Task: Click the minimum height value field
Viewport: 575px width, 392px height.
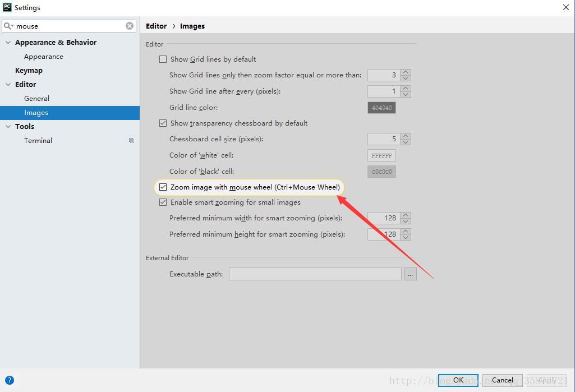Action: tap(384, 234)
